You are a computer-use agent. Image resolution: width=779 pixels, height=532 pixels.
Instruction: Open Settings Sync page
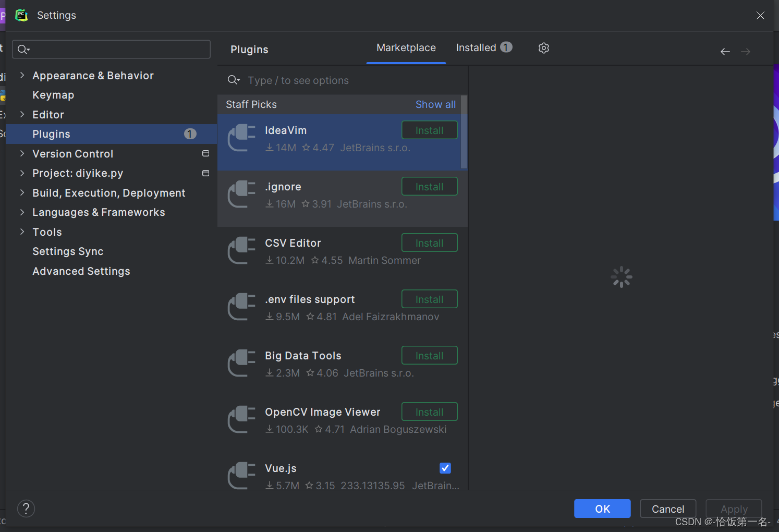click(68, 251)
